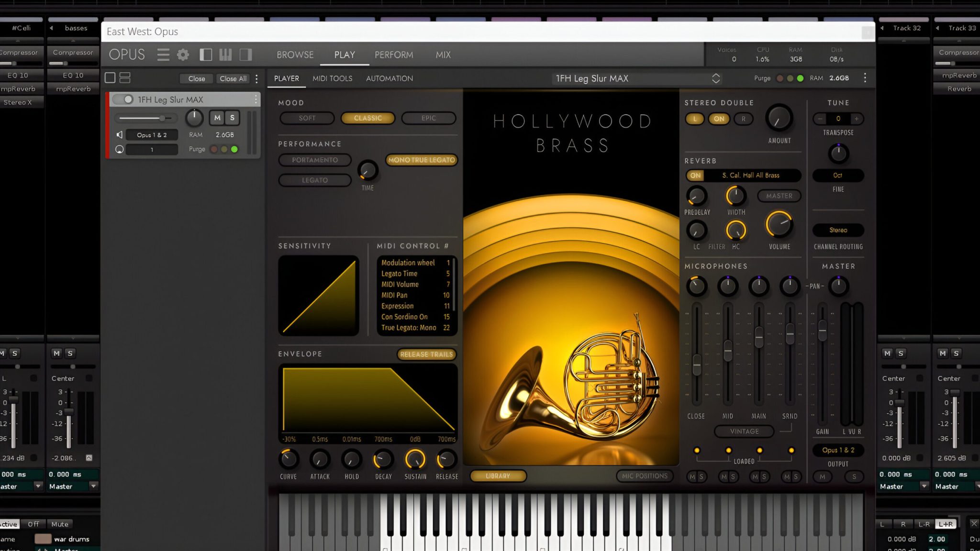Click the VINTAGE microphone button

(744, 431)
